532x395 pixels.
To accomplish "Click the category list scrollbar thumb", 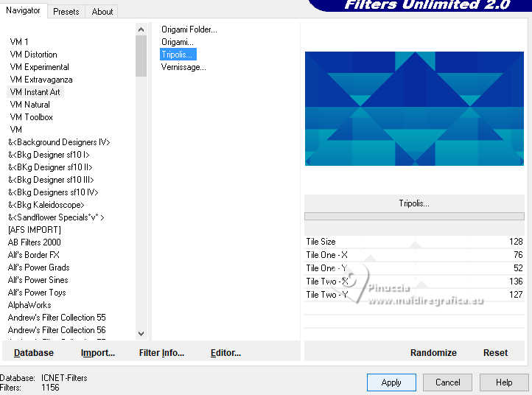I will click(x=141, y=56).
